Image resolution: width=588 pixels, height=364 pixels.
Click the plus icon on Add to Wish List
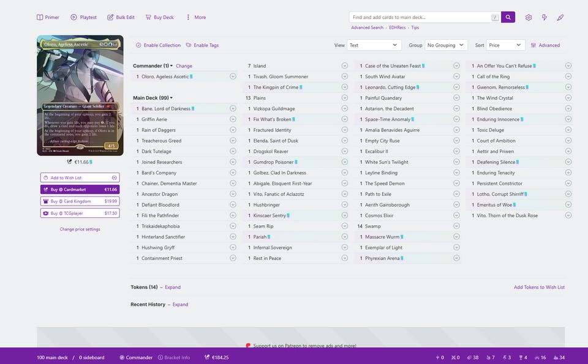[x=115, y=177]
